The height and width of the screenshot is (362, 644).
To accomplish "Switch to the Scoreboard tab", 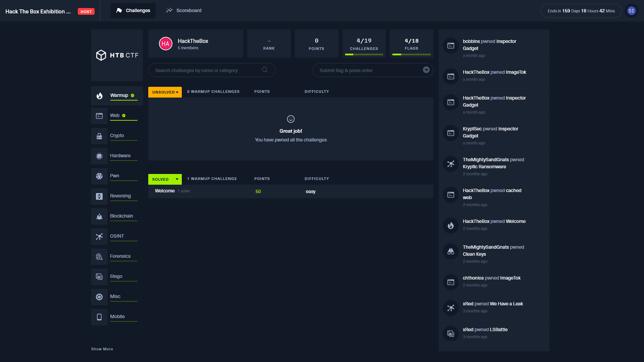I will tap(183, 10).
